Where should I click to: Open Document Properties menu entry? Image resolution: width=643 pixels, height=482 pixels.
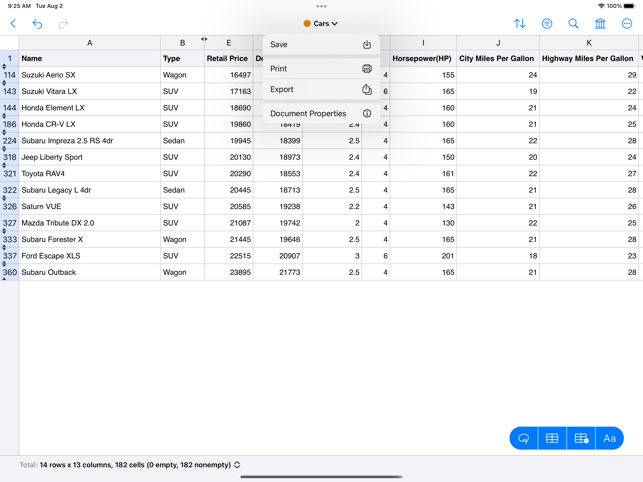pos(322,114)
